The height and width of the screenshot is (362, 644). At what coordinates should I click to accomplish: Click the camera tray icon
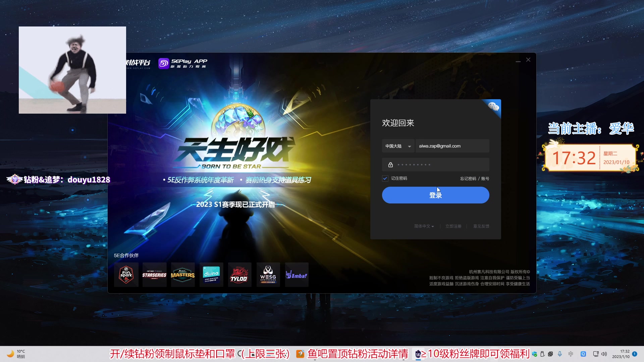pyautogui.click(x=550, y=354)
